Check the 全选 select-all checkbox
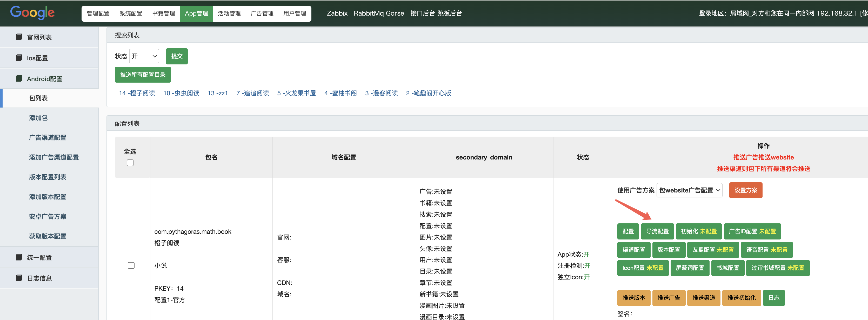 pyautogui.click(x=130, y=163)
